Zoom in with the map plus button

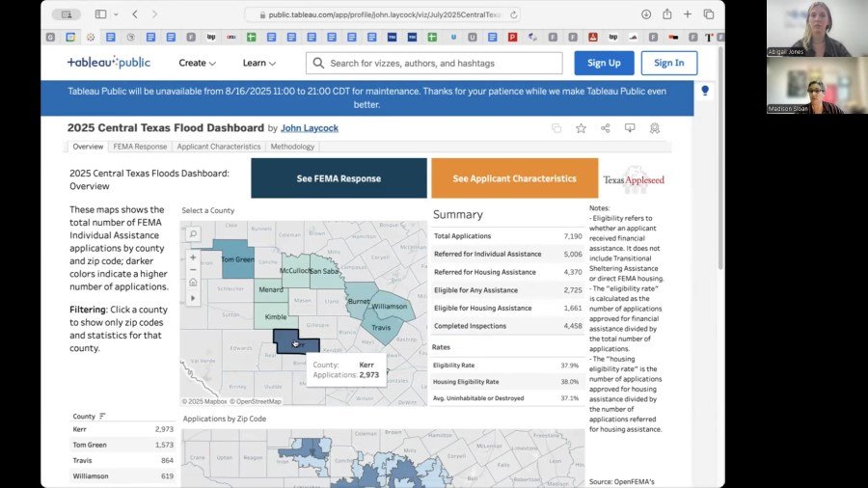click(x=193, y=258)
